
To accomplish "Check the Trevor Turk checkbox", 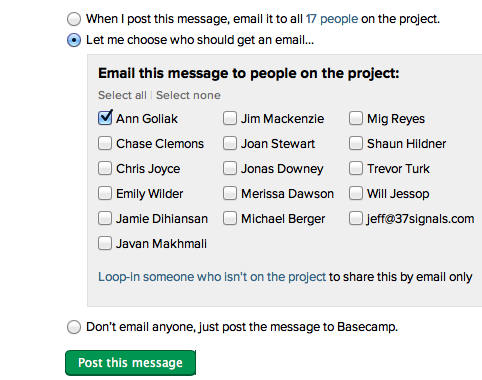I will (356, 168).
